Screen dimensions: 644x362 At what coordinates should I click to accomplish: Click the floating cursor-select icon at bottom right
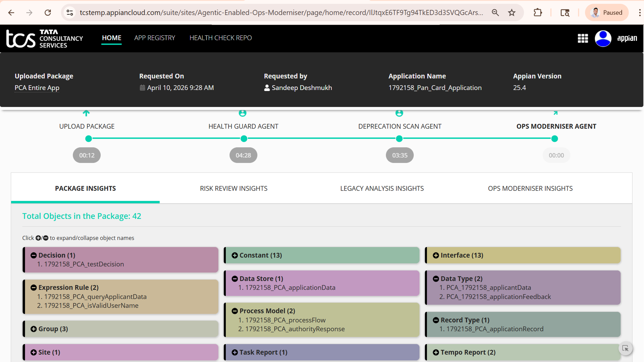(626, 348)
